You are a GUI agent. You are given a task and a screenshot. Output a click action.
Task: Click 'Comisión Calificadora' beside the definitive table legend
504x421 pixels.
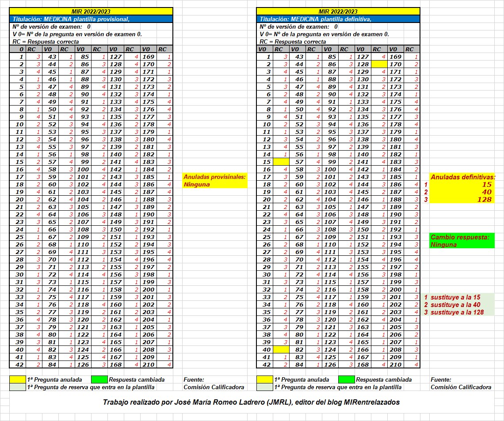(x=461, y=387)
